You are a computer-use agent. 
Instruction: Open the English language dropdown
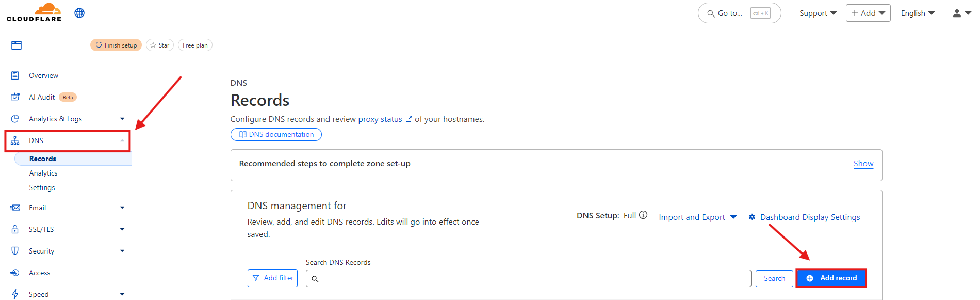(x=918, y=13)
